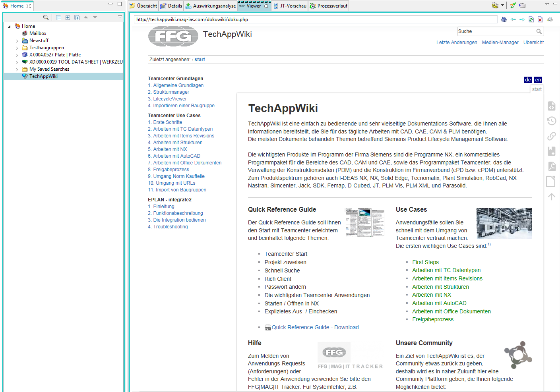The height and width of the screenshot is (392, 560).
Task: Click the PDF export icon in wiki sidebar
Action: [552, 166]
